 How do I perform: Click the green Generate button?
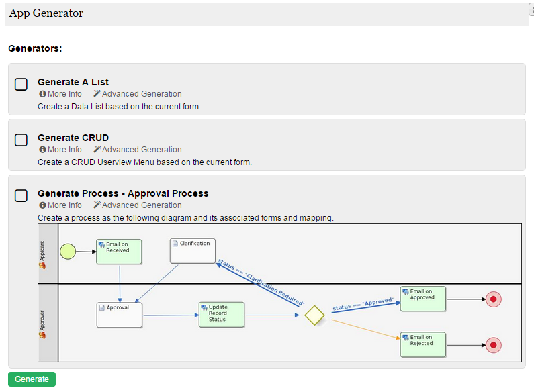coord(32,379)
